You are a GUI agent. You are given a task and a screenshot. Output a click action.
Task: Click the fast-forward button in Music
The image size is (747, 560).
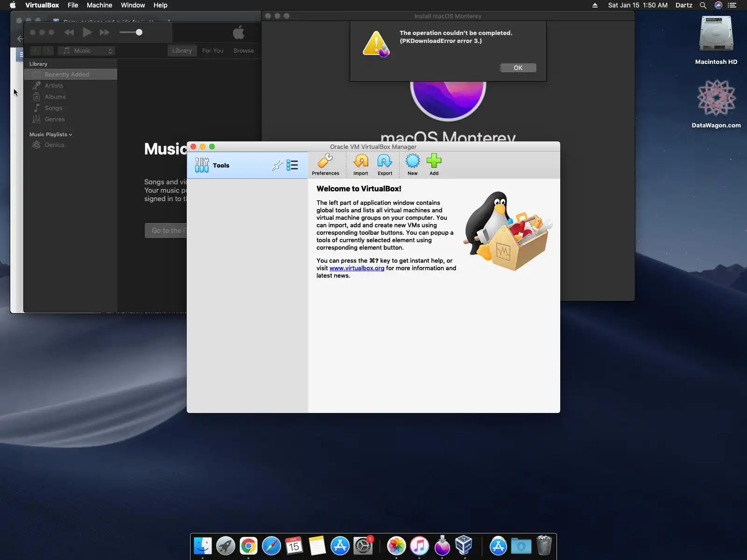105,32
